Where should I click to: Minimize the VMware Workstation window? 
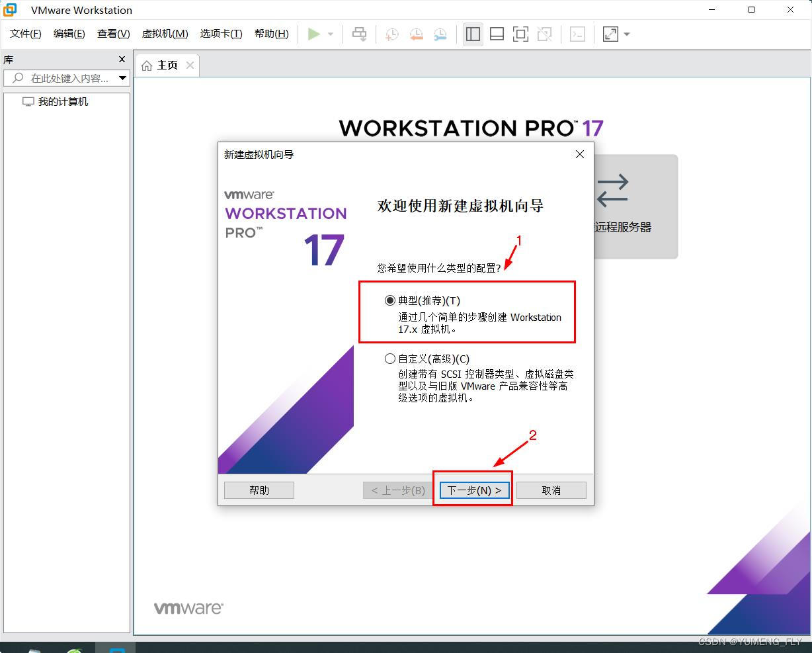(712, 9)
